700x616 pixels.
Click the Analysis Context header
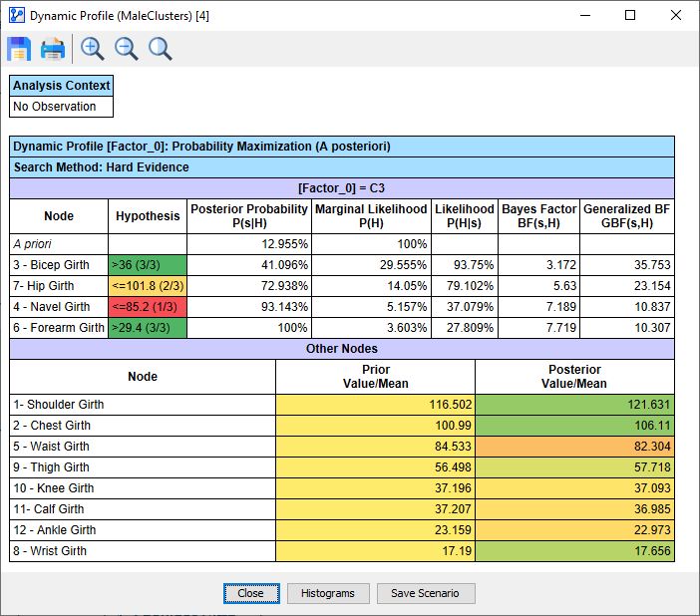pos(62,86)
